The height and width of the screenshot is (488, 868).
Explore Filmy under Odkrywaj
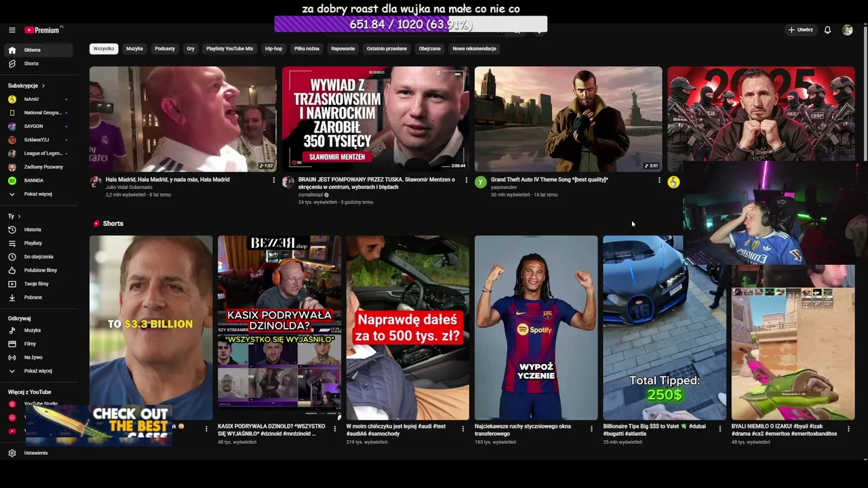tap(40, 344)
